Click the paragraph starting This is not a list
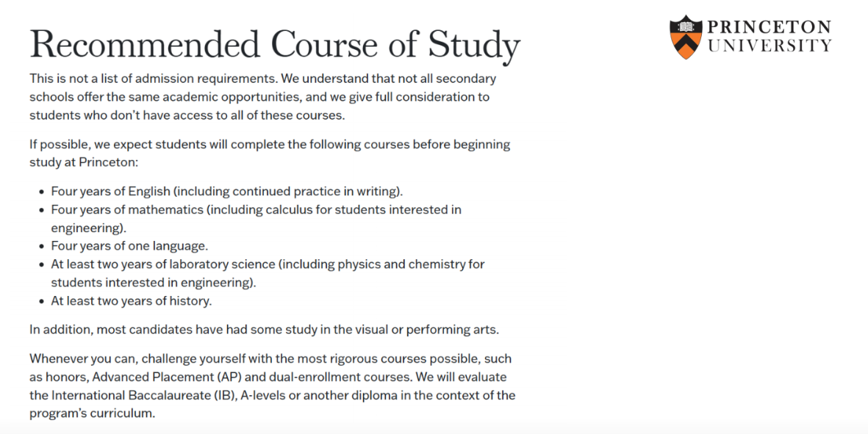 [x=263, y=97]
